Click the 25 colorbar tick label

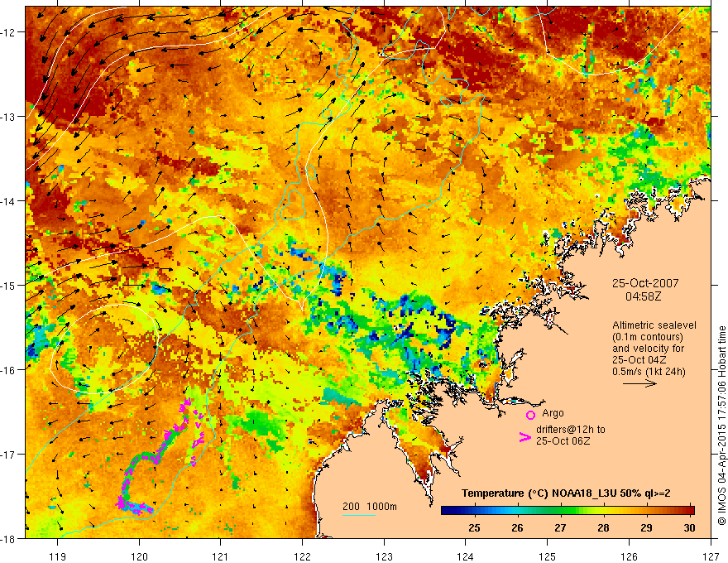474,527
